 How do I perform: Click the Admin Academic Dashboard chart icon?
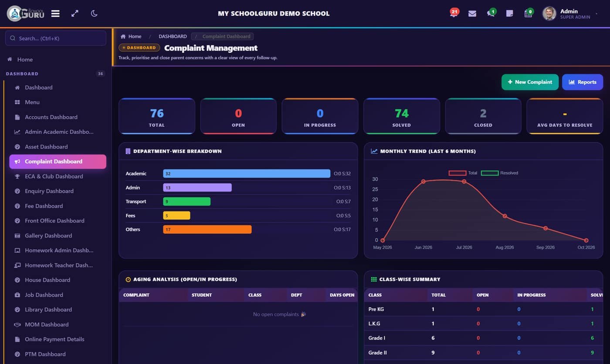tap(17, 132)
